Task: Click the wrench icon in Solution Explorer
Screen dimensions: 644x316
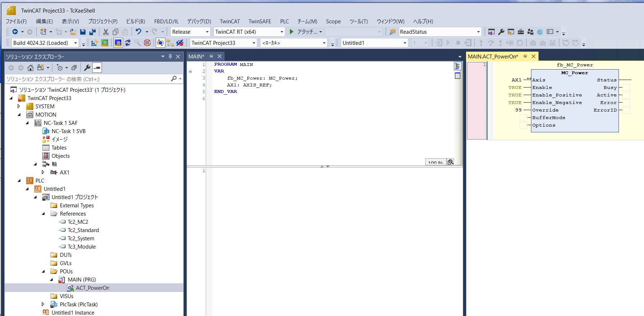Action: tap(87, 68)
